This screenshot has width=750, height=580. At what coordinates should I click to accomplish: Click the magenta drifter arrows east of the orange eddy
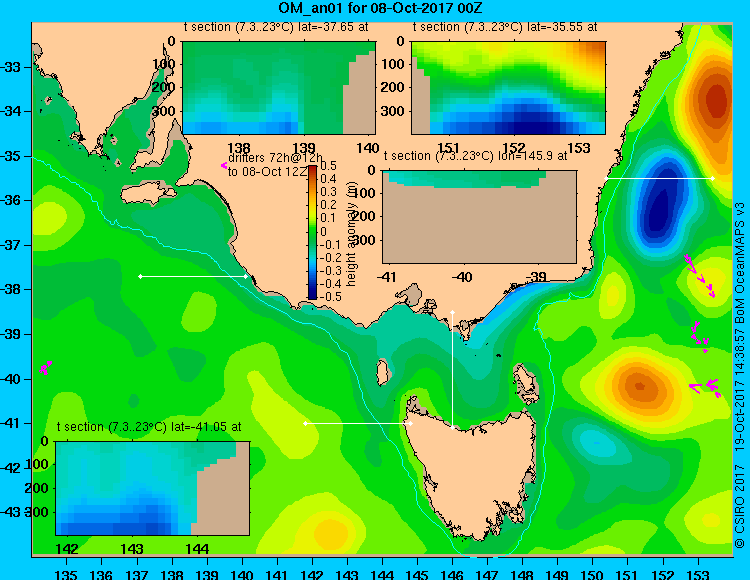point(706,387)
